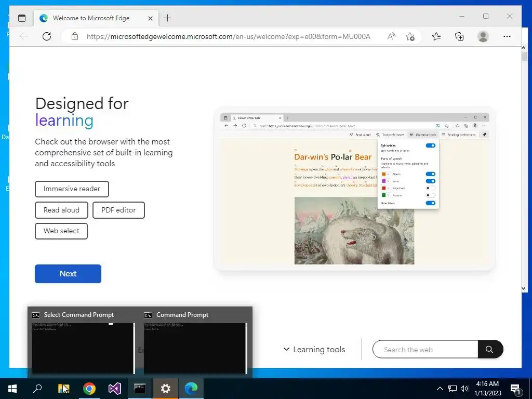532x399 pixels.
Task: Click the blue Next button
Action: pyautogui.click(x=68, y=274)
